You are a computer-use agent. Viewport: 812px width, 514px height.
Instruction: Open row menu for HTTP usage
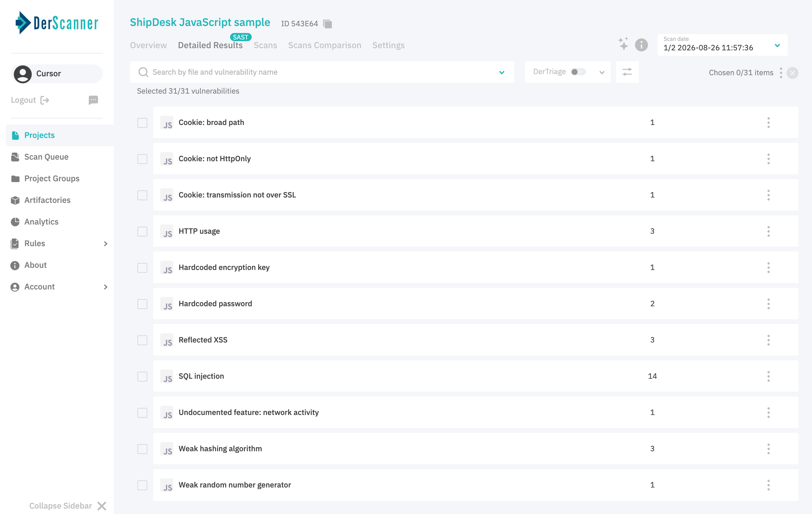(768, 231)
